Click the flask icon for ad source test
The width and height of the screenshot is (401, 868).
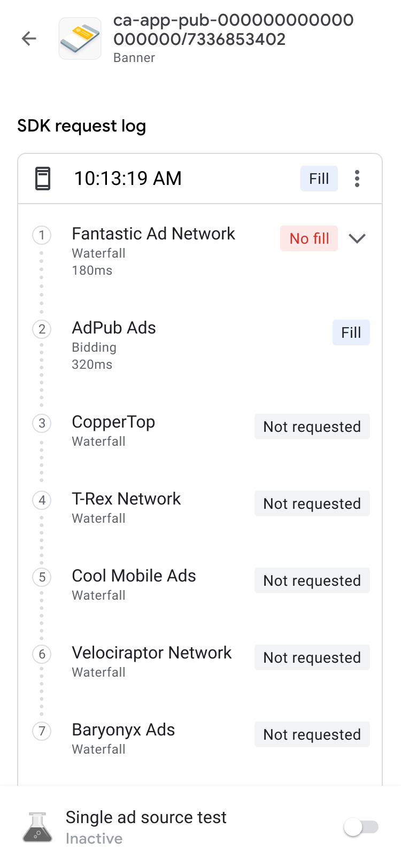point(37,827)
